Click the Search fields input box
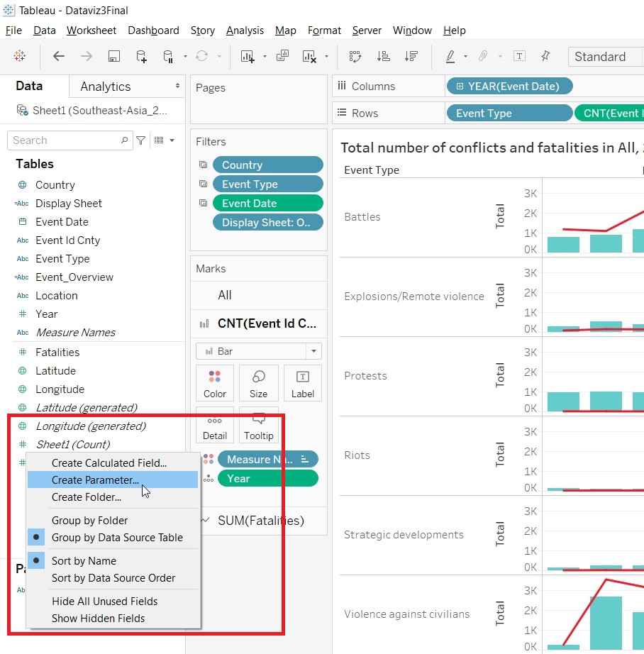The image size is (644, 654). (67, 140)
